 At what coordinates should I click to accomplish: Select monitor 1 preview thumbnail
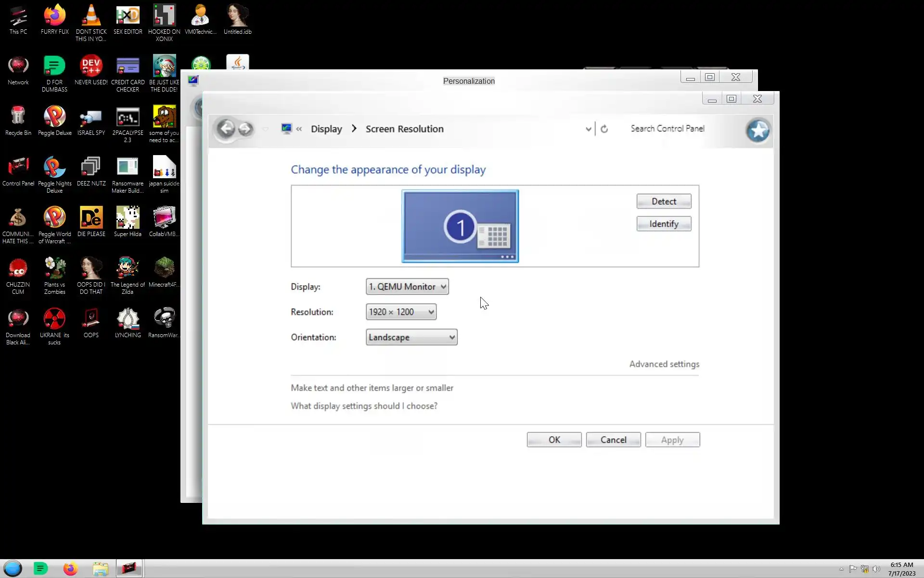460,226
